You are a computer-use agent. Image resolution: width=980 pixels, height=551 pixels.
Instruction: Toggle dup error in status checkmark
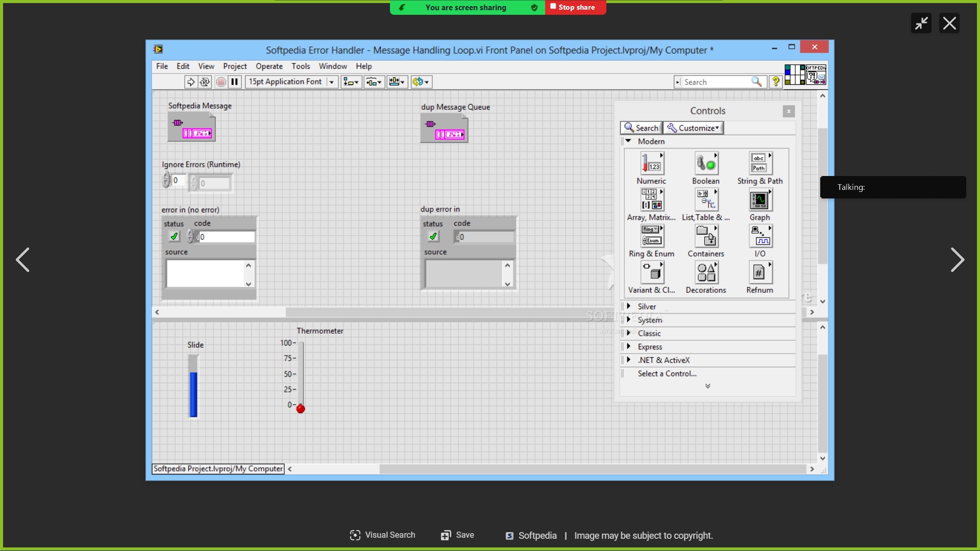point(433,237)
